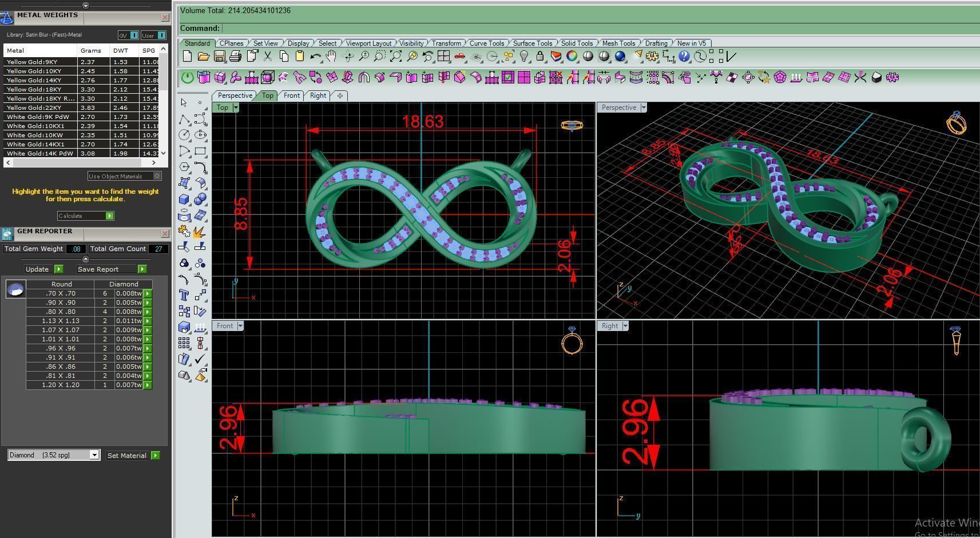This screenshot has width=980, height=538.
Task: Click the gear Options icon
Action: click(652, 56)
